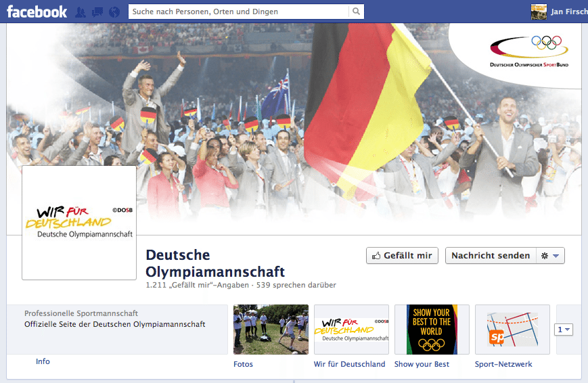Click the 'Show your Best' link label

point(422,364)
